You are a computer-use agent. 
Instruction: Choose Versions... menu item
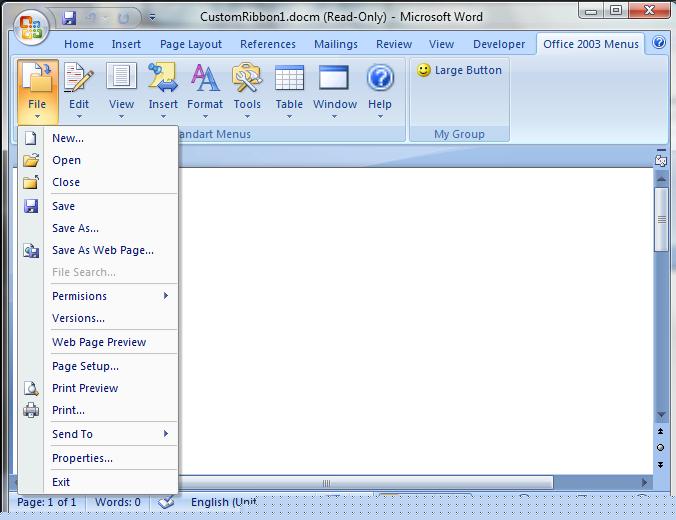[98, 318]
